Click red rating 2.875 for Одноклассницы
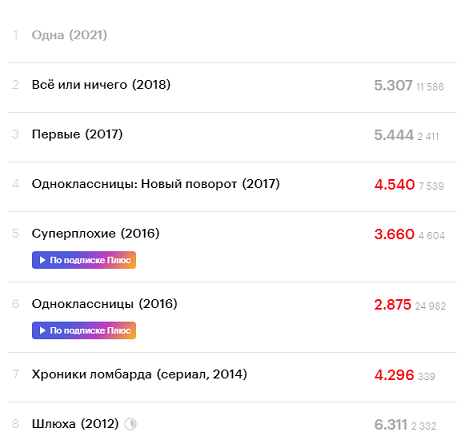Image resolution: width=457 pixels, height=448 pixels. click(393, 305)
